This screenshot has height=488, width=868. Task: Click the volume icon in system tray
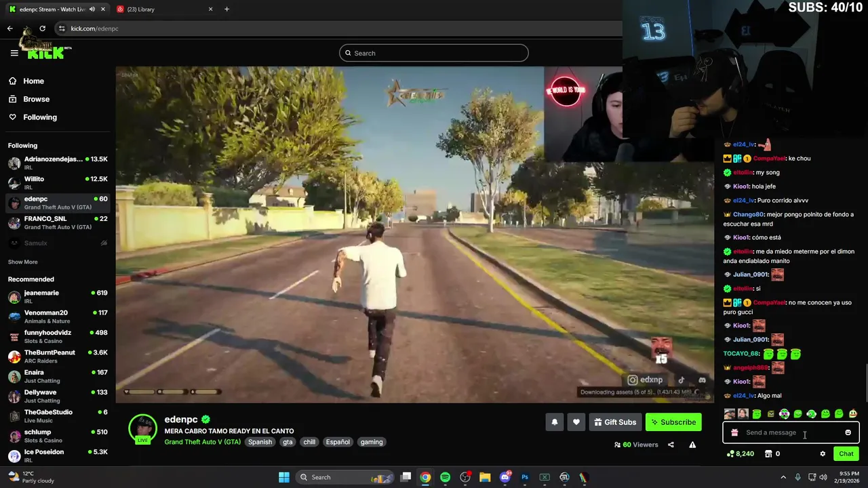(823, 477)
